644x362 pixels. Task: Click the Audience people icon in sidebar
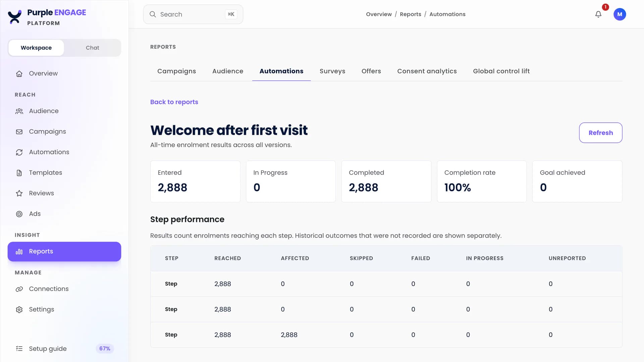tap(19, 111)
